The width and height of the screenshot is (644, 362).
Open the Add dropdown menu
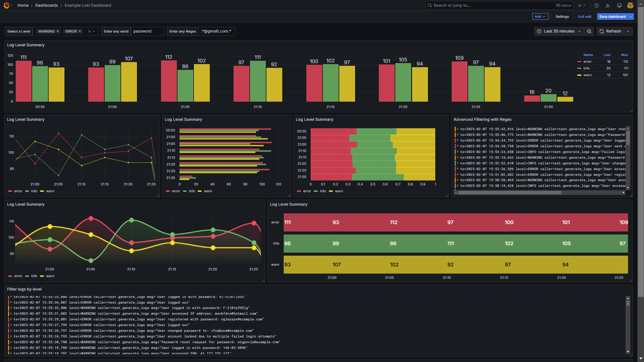[x=540, y=16]
